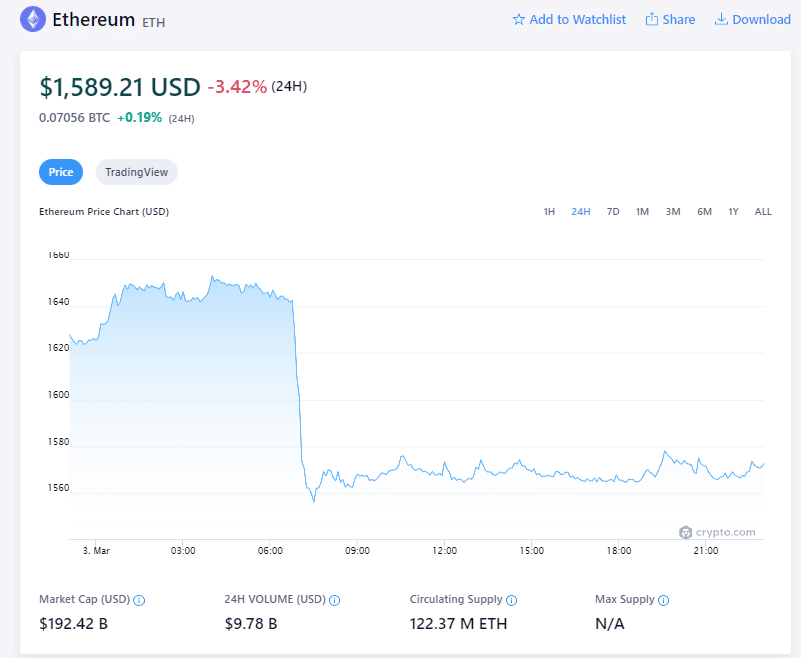Click the 1640 price axis label
The height and width of the screenshot is (658, 801).
pyautogui.click(x=58, y=302)
